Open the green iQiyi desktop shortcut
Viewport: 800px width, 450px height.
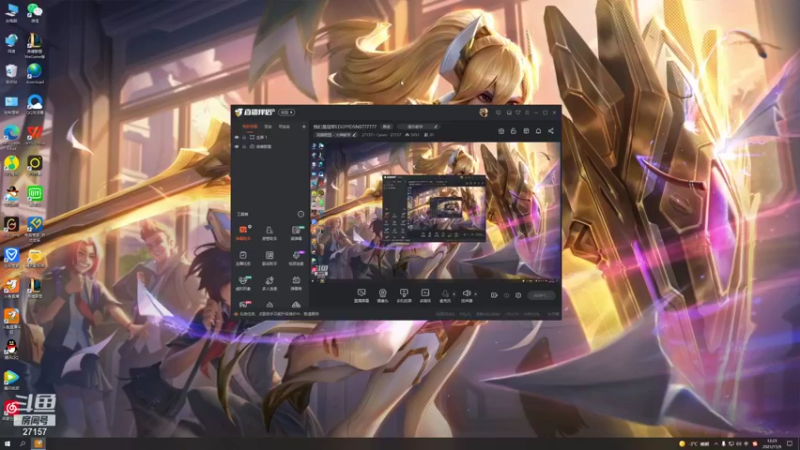(35, 196)
